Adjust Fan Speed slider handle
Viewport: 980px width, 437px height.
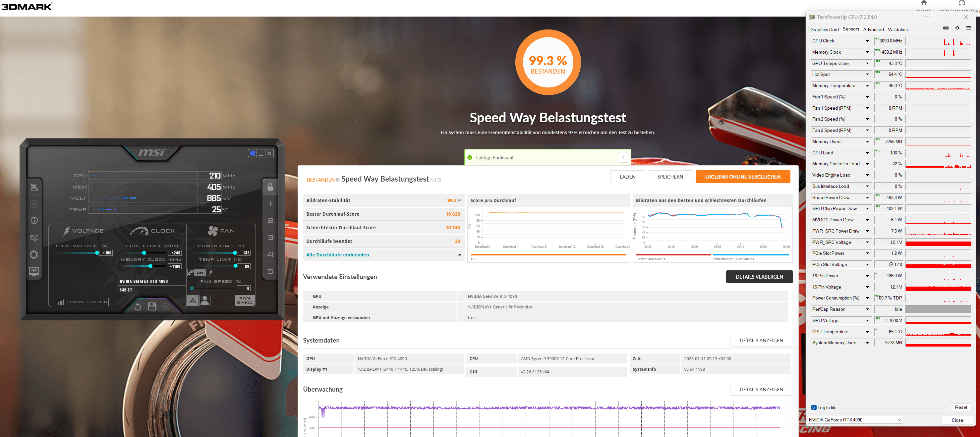pyautogui.click(x=192, y=288)
